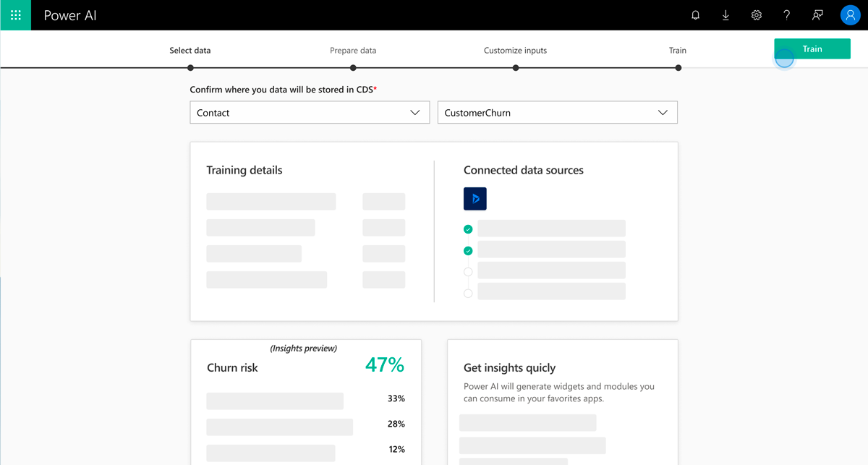
Task: Click the green Train button
Action: click(812, 49)
